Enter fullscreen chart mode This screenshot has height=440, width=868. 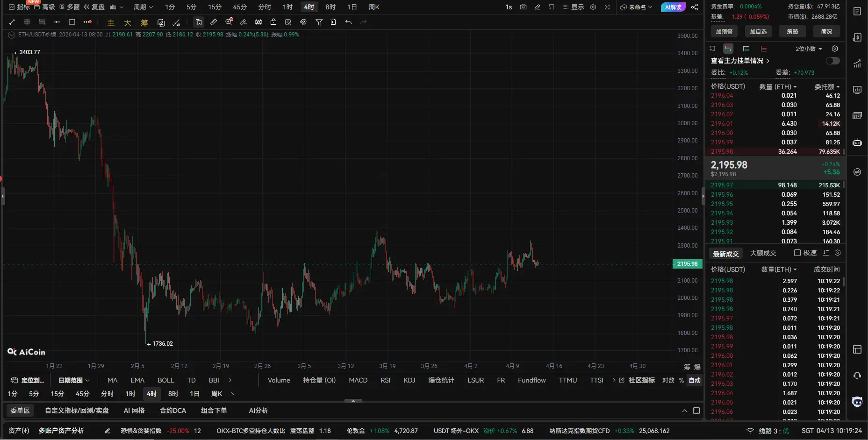[x=607, y=7]
